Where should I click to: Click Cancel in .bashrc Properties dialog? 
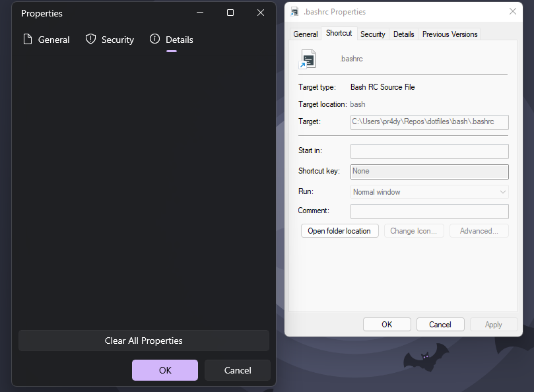440,325
